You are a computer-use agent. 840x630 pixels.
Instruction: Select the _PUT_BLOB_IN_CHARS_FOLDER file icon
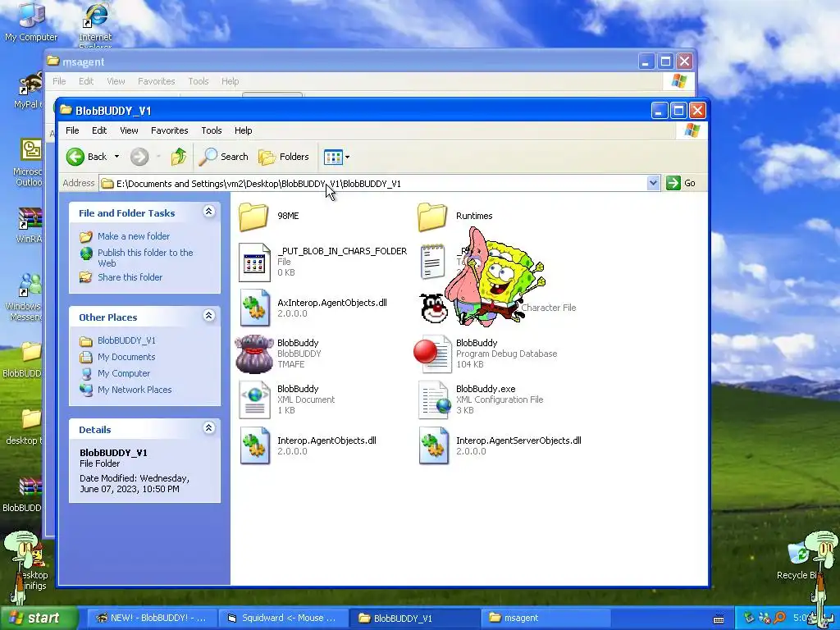click(x=254, y=262)
